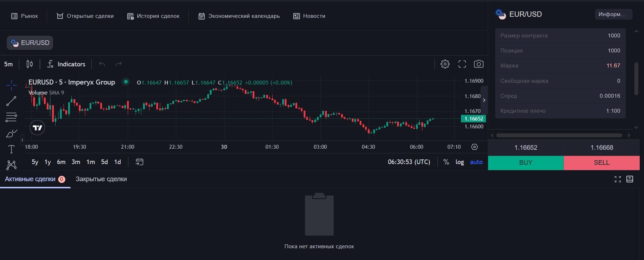This screenshot has height=260, width=644.
Task: Select the trend line drawing tool
Action: (x=11, y=101)
